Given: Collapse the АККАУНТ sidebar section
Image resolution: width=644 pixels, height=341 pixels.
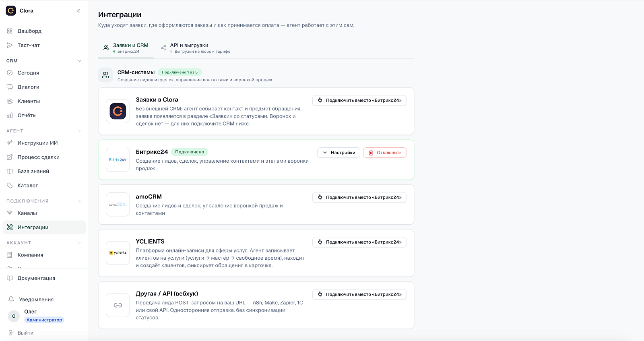Looking at the screenshot, I should click(x=80, y=243).
